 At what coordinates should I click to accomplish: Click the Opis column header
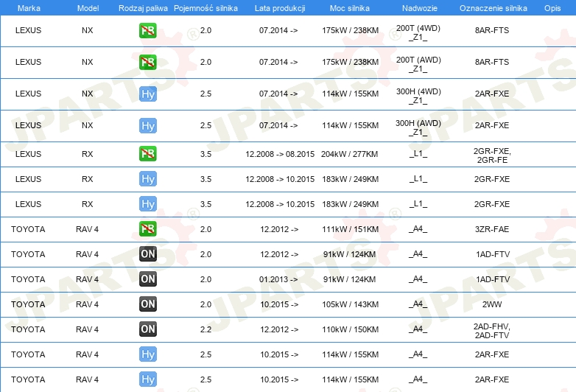pyautogui.click(x=552, y=8)
